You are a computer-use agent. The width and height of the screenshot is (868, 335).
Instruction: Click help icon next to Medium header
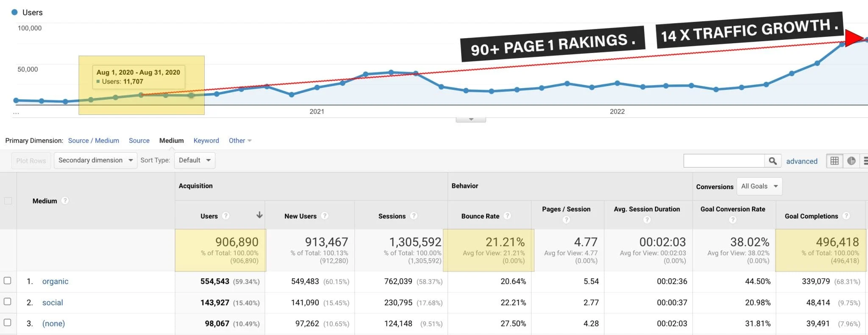(x=65, y=201)
